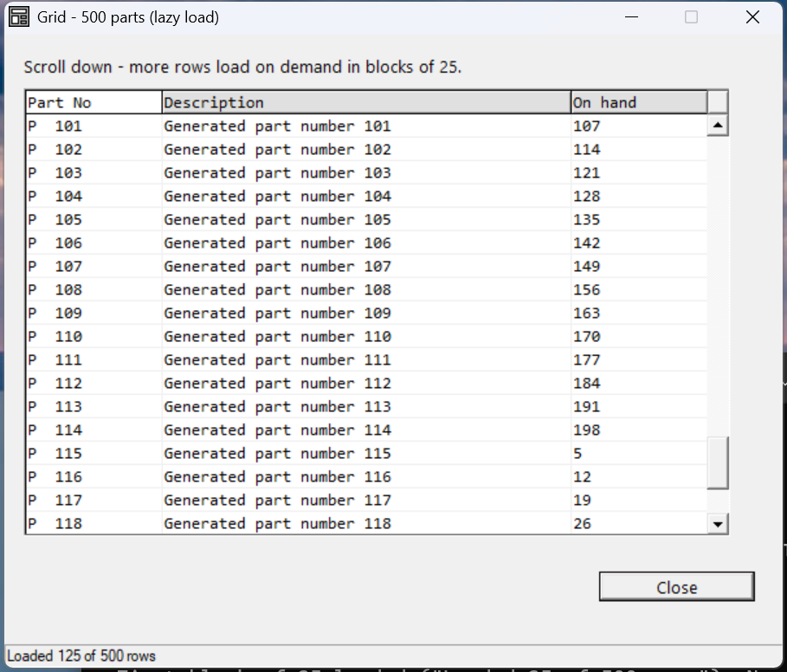Click status bar text 'Loaded 125 of 500 rows'

click(x=81, y=656)
